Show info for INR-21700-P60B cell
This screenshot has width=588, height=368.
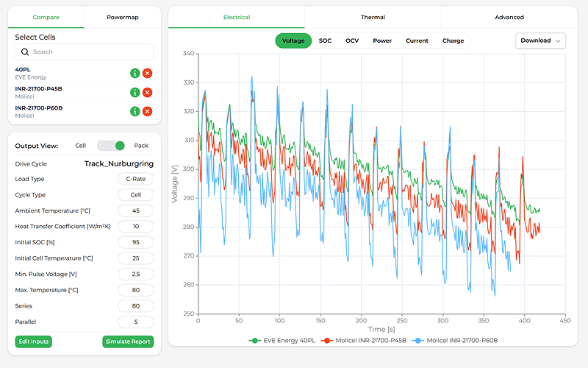(135, 111)
